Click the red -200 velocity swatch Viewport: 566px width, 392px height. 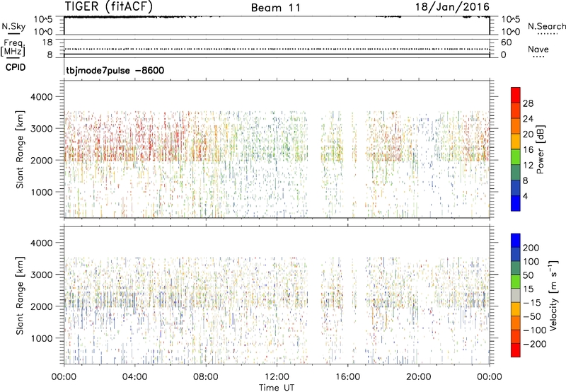[516, 350]
